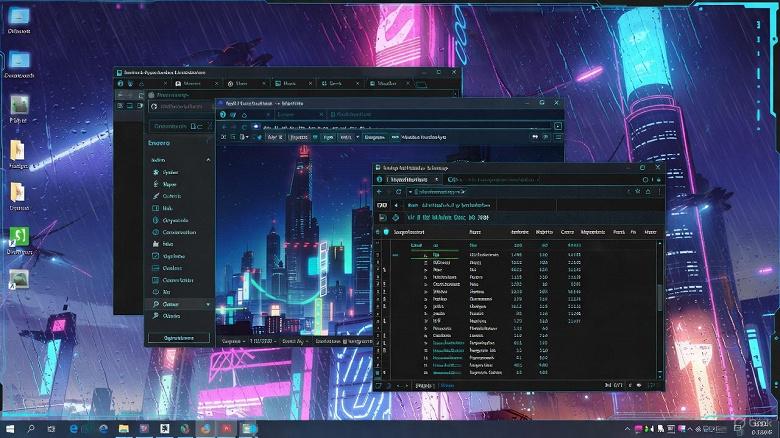Click the printer icon next to save icon
Image resolution: width=780 pixels, height=438 pixels.
[395, 218]
